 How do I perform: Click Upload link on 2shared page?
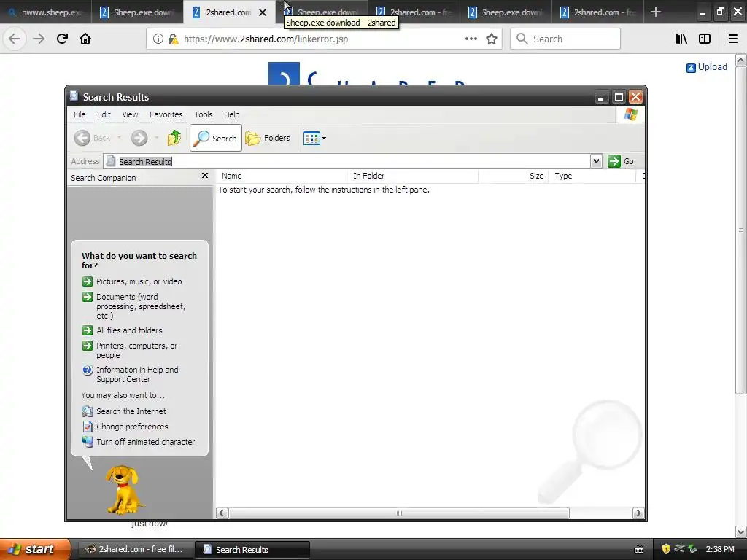[707, 67]
